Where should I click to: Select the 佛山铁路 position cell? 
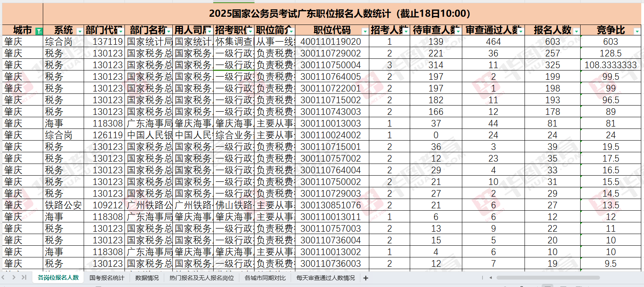point(234,205)
